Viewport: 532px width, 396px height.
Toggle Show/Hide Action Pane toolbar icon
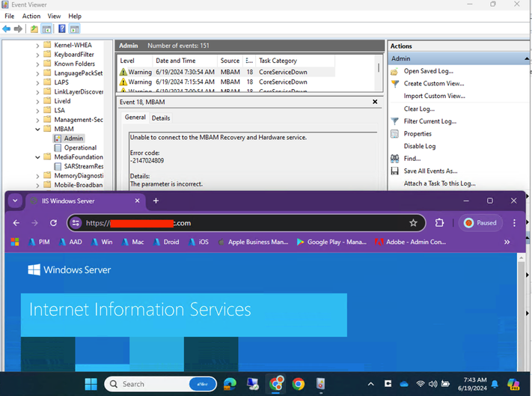tap(74, 29)
